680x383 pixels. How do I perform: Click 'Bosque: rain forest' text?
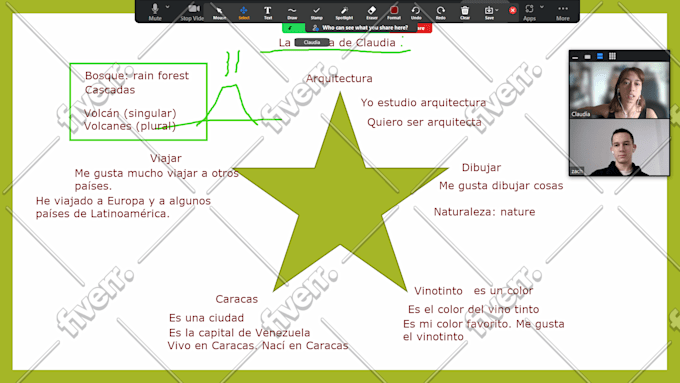pos(137,76)
